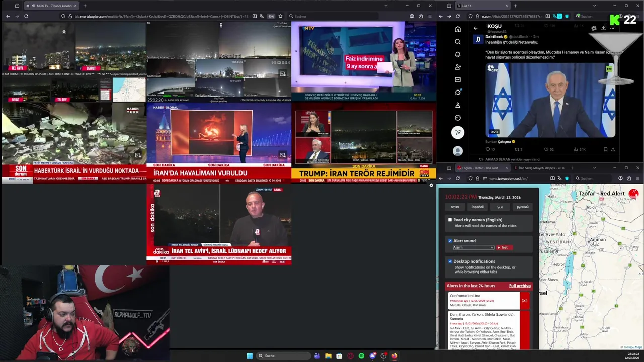Open Spotify from the Windows taskbar
Screen dimensions: 644x362
361,356
